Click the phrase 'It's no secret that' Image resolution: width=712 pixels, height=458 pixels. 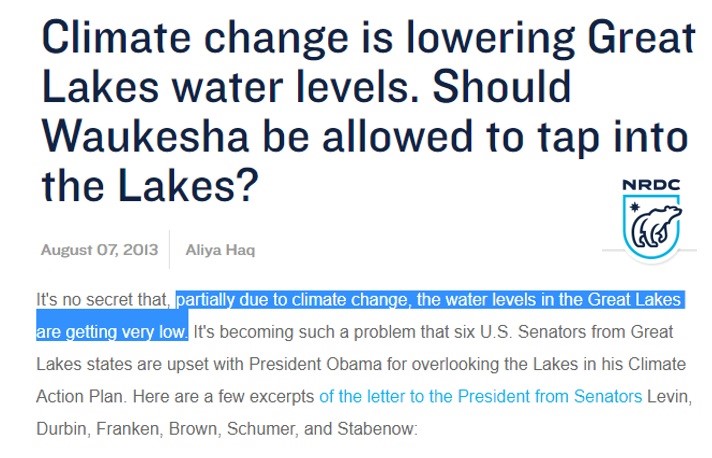103,300
